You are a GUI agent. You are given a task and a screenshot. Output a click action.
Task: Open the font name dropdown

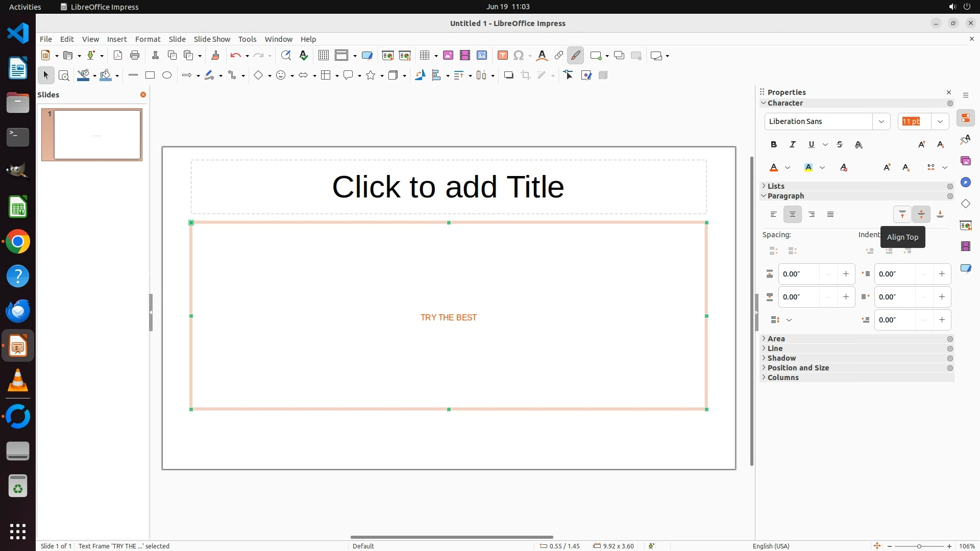point(881,121)
